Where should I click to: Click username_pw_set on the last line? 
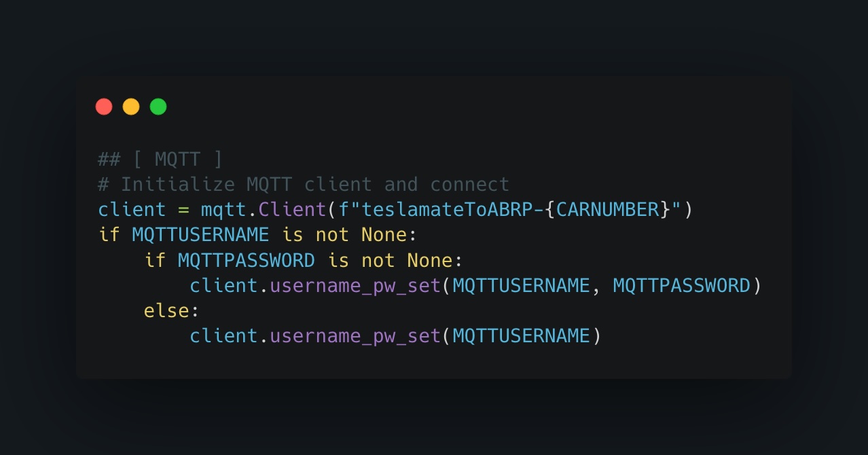355,336
